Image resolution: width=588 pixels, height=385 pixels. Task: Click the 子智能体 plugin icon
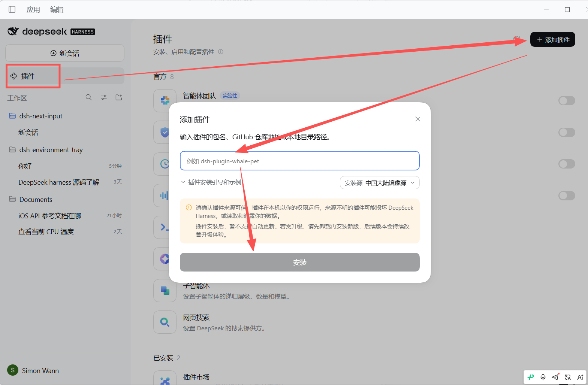pos(165,291)
